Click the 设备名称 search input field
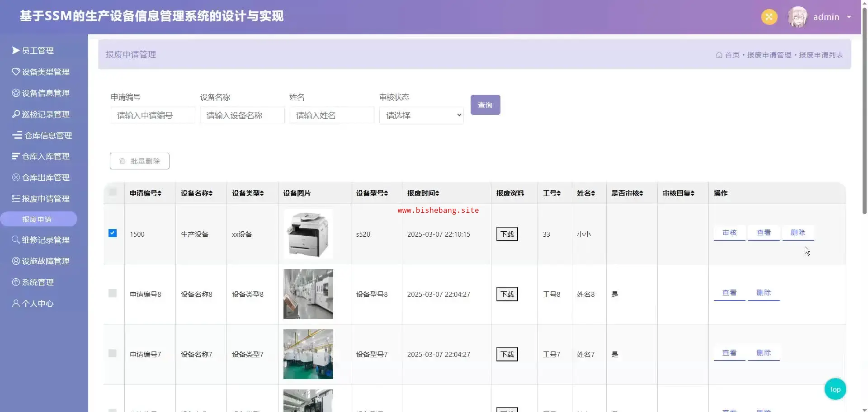This screenshot has width=868, height=412. pos(242,116)
